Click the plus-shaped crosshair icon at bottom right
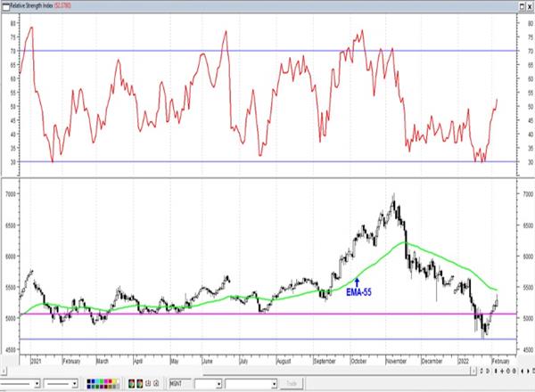Image resolution: width=535 pixels, height=392 pixels. pos(502,372)
